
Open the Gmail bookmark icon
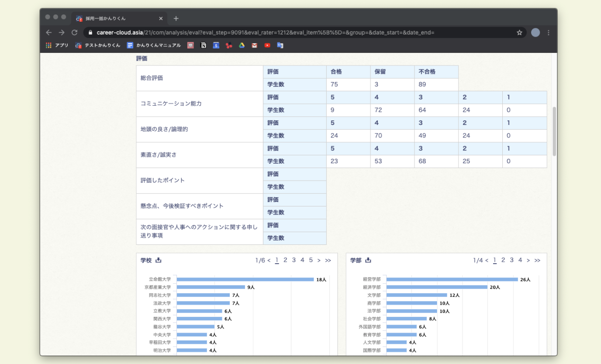tap(254, 45)
